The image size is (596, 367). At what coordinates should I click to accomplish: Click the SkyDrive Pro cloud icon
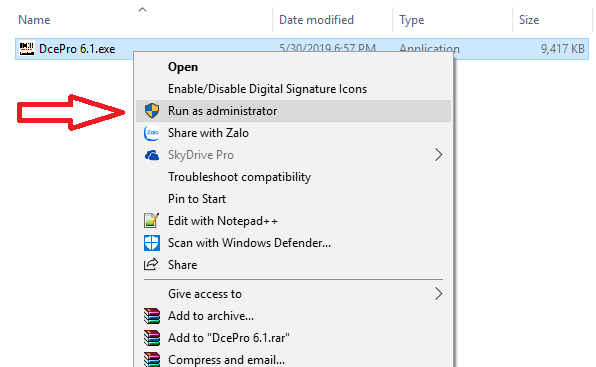click(x=152, y=155)
